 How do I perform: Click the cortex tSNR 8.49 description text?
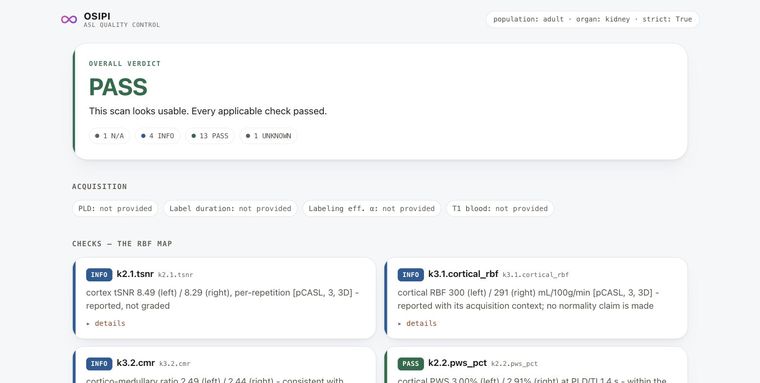(222, 299)
